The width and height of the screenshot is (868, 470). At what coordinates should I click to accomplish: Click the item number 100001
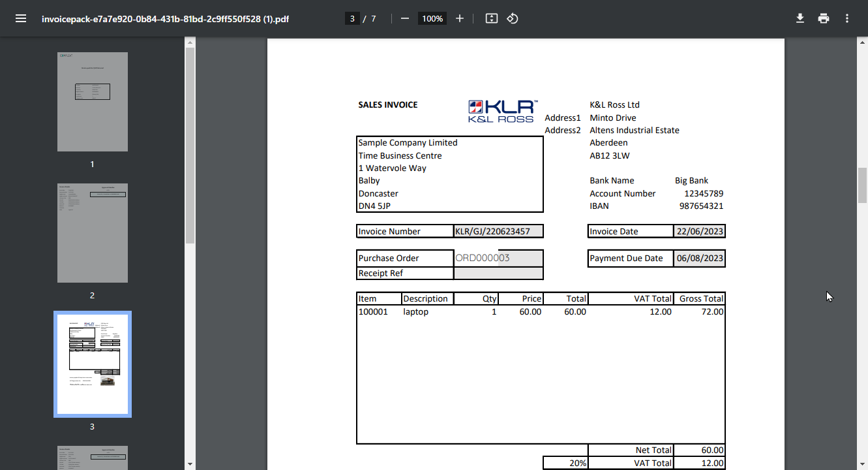pos(373,311)
